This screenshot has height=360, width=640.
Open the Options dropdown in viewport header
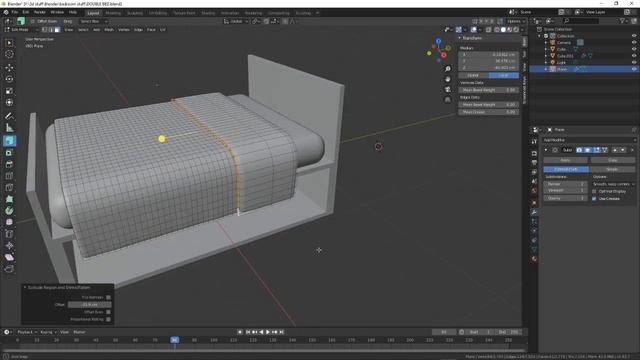pyautogui.click(x=516, y=21)
